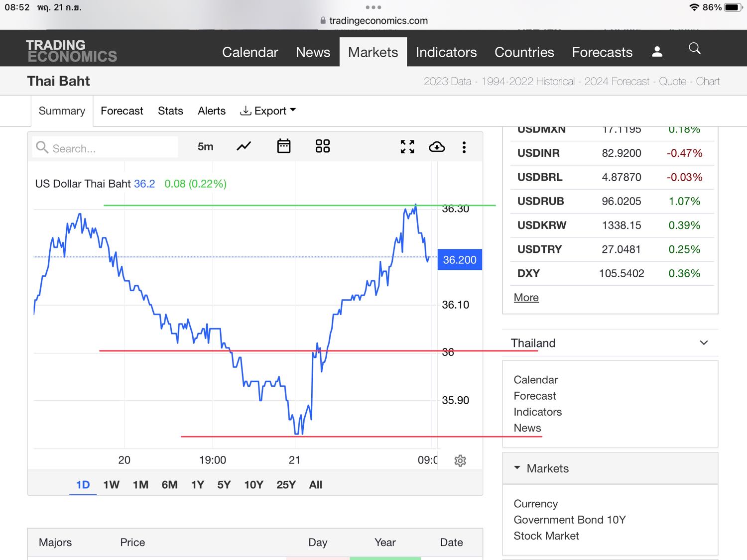The image size is (747, 560).
Task: Open chart three-dot more menu
Action: [x=464, y=147]
